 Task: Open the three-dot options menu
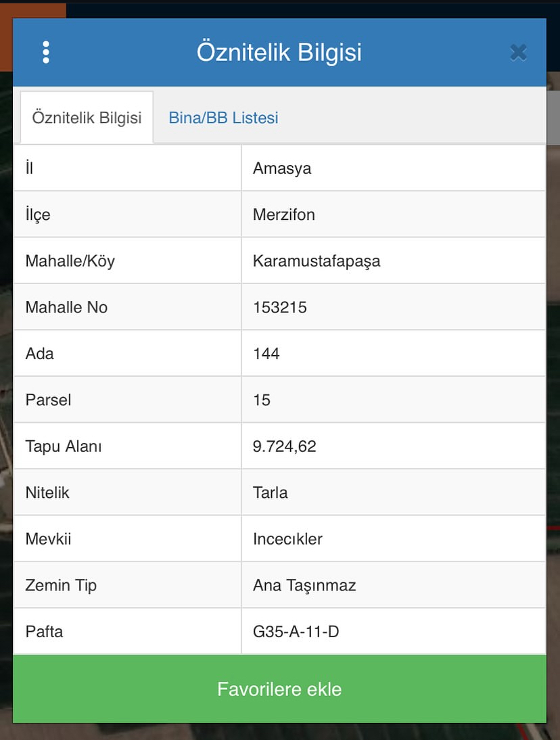(46, 52)
